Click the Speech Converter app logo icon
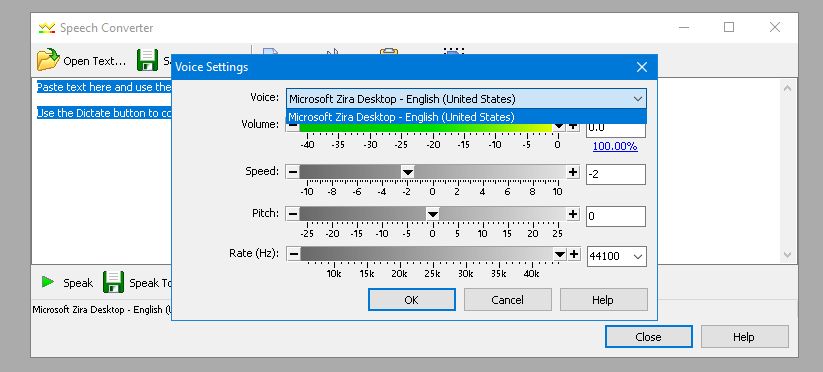 [x=47, y=28]
